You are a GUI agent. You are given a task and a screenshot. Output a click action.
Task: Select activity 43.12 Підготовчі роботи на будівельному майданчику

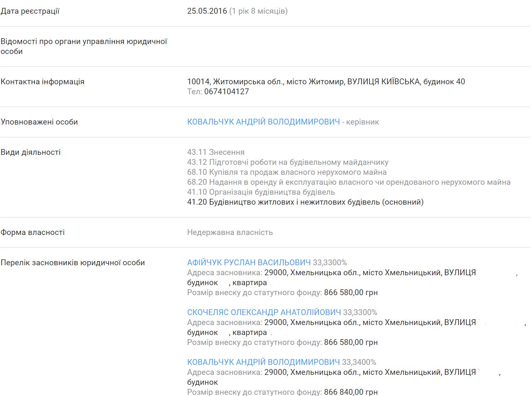coord(287,162)
